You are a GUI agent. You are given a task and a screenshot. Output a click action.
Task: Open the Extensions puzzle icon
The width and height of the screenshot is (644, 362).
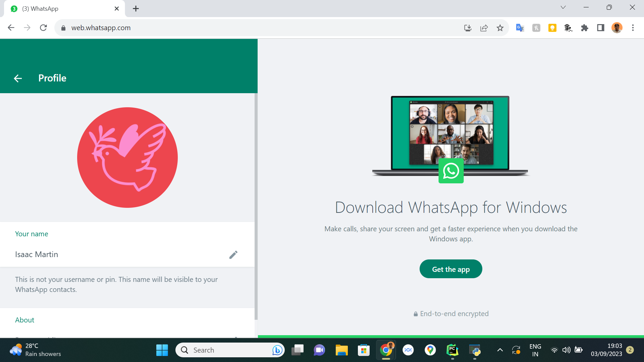pos(584,28)
